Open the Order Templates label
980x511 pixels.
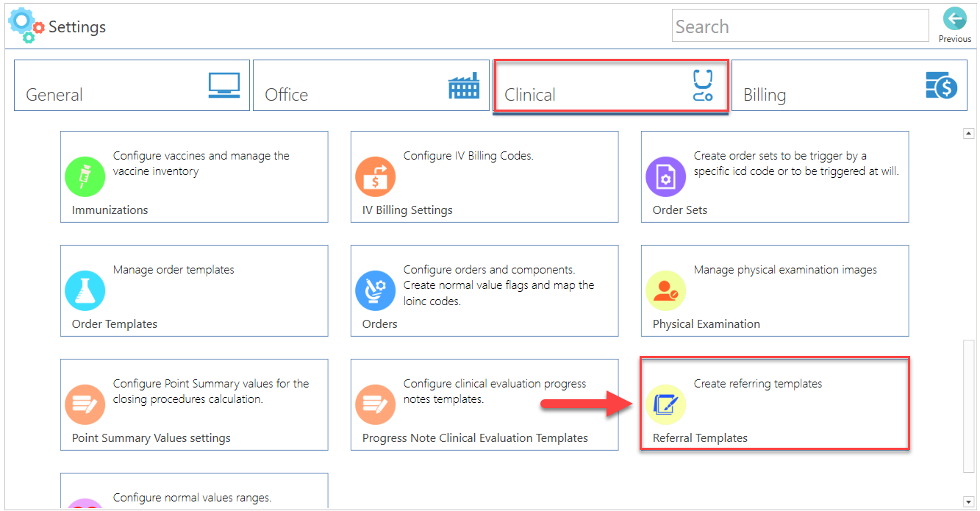(115, 324)
